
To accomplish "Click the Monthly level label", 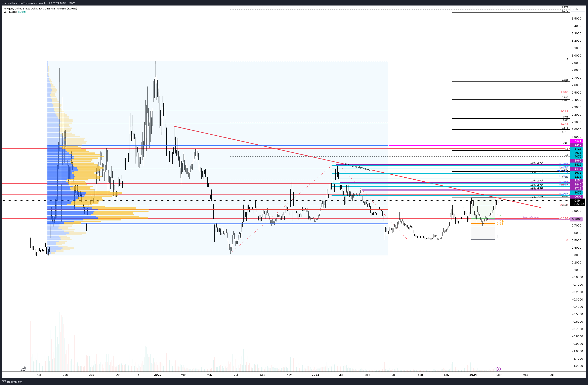I will click(x=531, y=217).
